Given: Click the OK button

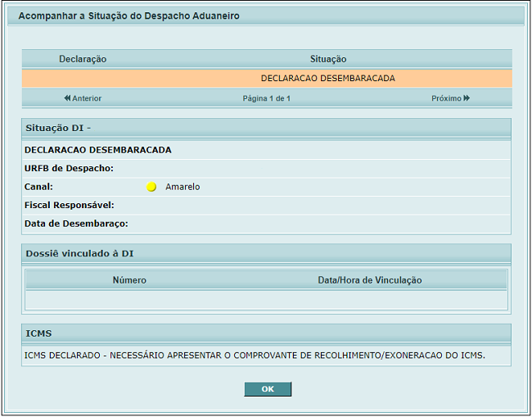Looking at the screenshot, I should (x=268, y=389).
